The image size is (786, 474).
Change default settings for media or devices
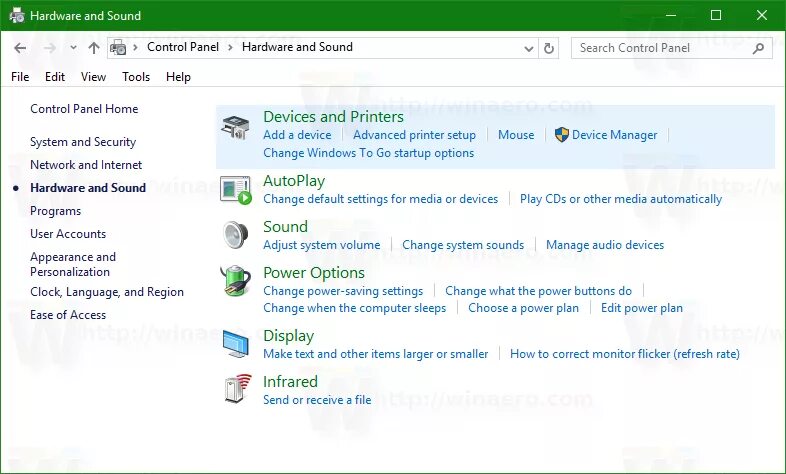click(x=380, y=199)
